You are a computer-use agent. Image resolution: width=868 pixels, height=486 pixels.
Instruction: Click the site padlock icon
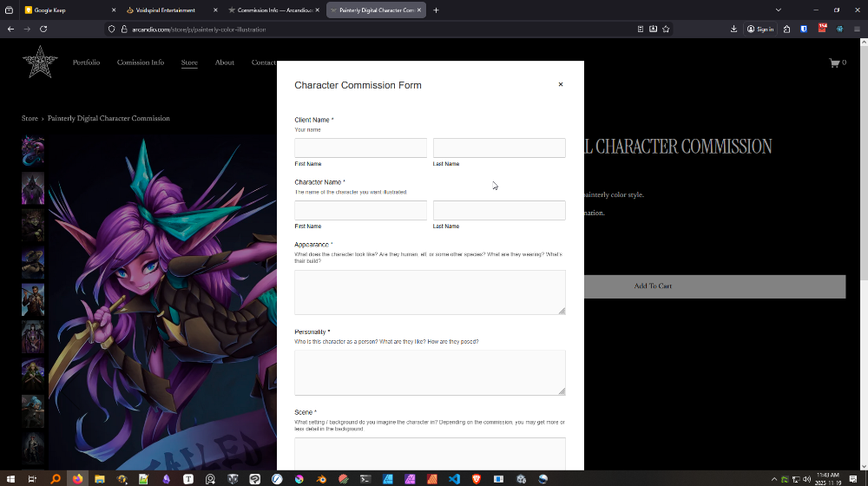[124, 30]
